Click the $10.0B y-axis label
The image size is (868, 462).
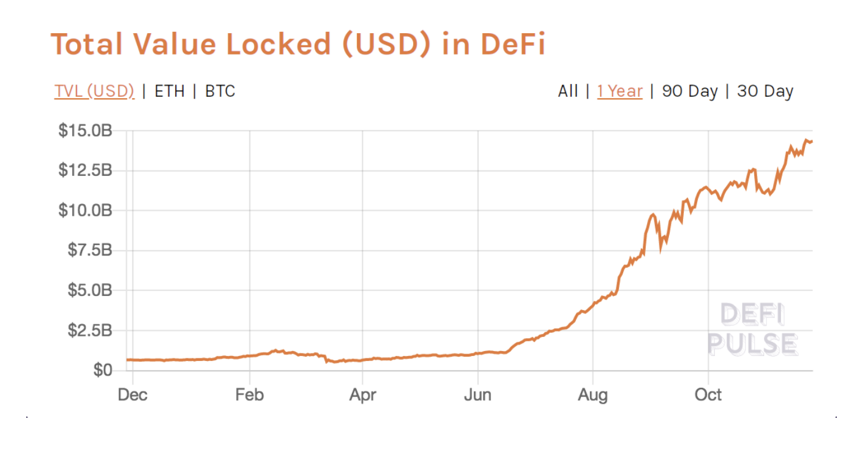[85, 211]
